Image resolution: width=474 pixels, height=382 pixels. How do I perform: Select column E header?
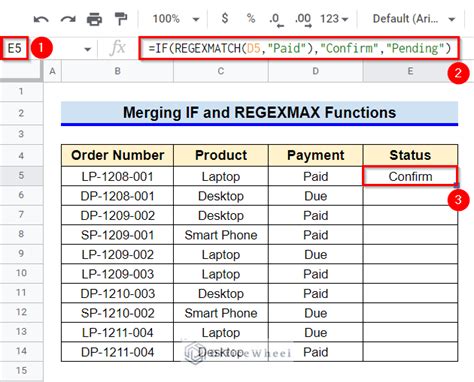click(x=410, y=71)
